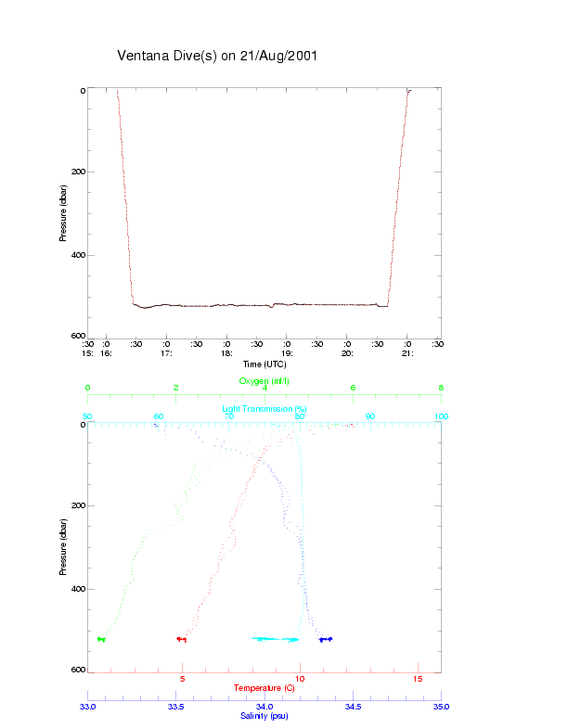Click the Ventana Dive(s) plot title

[x=217, y=56]
